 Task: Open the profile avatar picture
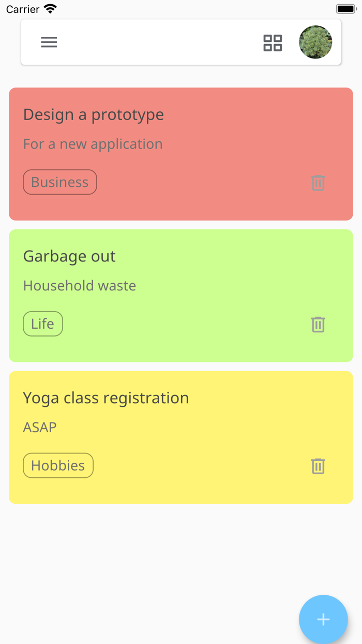click(315, 42)
